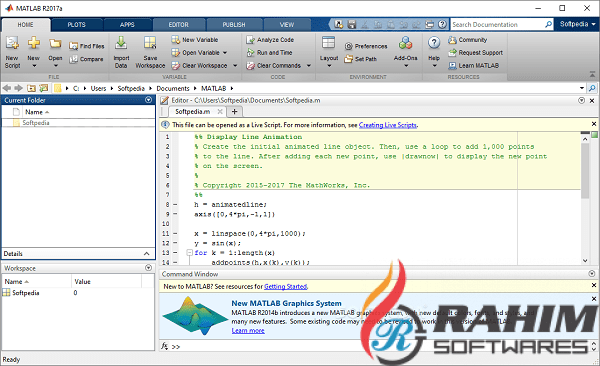Click the Compare files button
Viewport: 600px width, 366px height.
[x=87, y=59]
